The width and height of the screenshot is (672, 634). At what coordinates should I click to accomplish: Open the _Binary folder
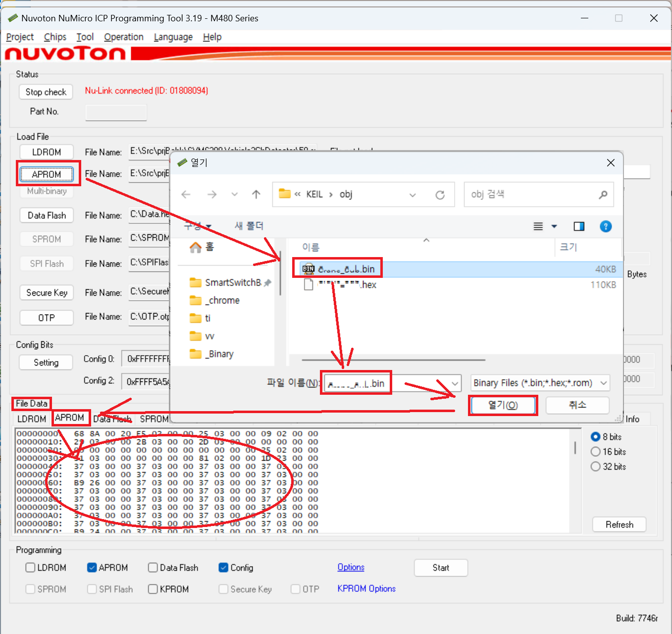pyautogui.click(x=211, y=354)
